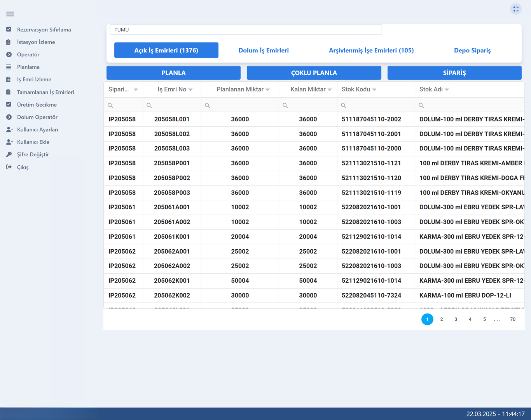Click the İş Emri İzleme clipboard icon
The width and height of the screenshot is (531, 420).
pyautogui.click(x=9, y=79)
